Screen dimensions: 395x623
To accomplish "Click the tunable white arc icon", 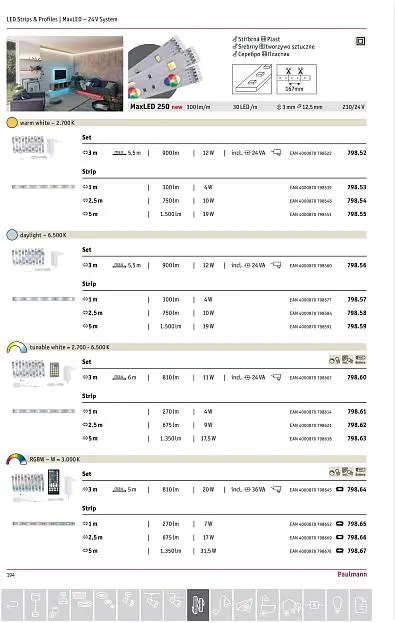I will pos(16,347).
